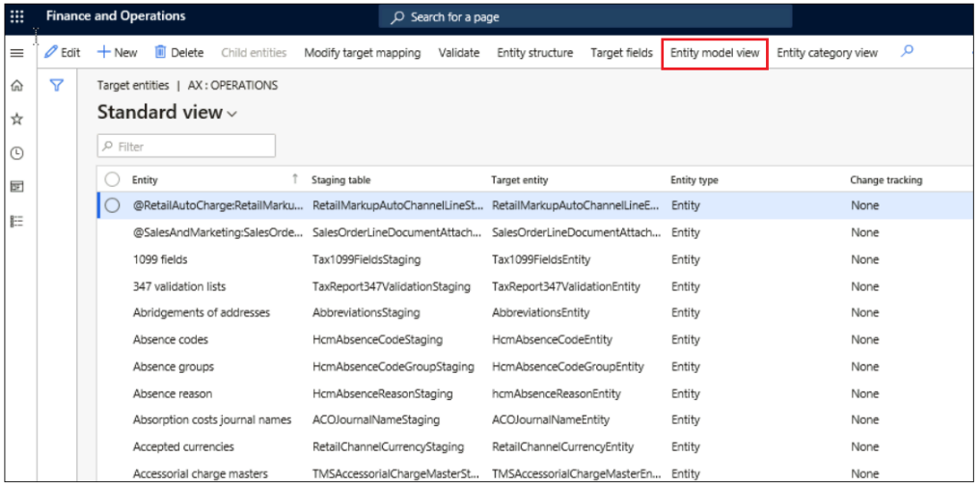The width and height of the screenshot is (980, 484).
Task: Toggle the select-all circle in grid header
Action: [112, 180]
